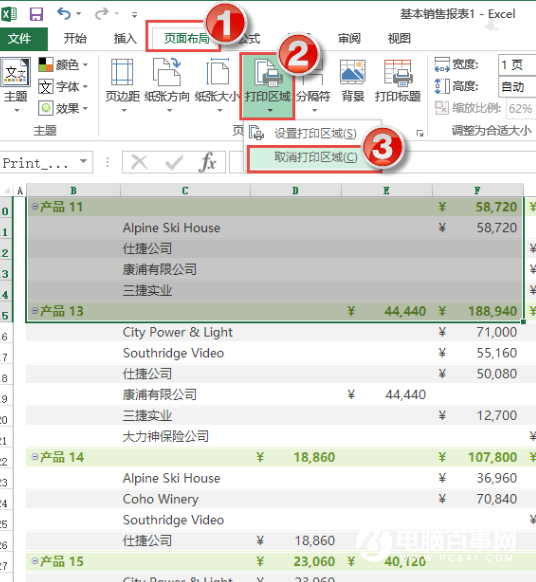Image resolution: width=536 pixels, height=582 pixels.
Task: Click the Excel application icon
Action: (x=9, y=14)
